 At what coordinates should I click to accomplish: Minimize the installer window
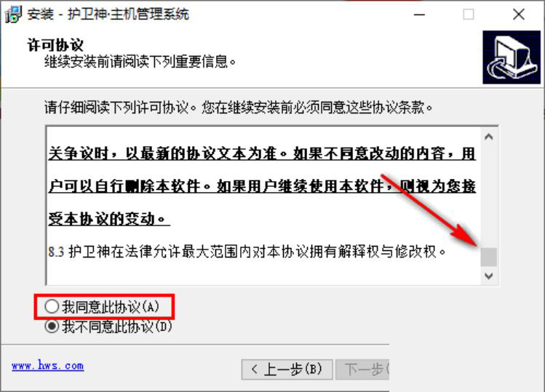click(x=420, y=15)
